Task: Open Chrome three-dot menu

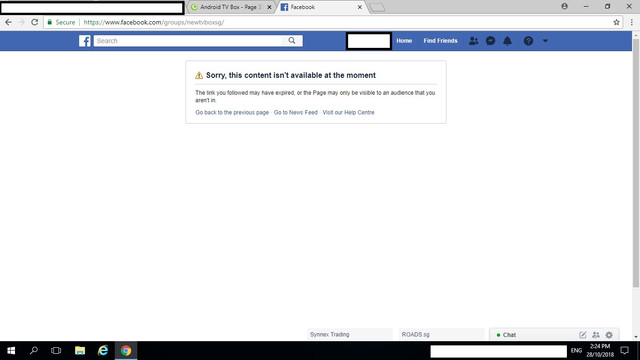Action: (632, 22)
